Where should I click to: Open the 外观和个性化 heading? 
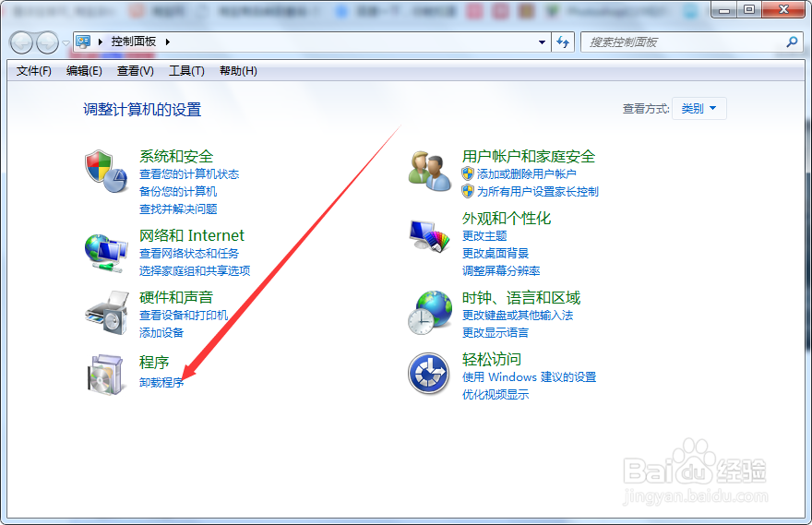tap(506, 219)
